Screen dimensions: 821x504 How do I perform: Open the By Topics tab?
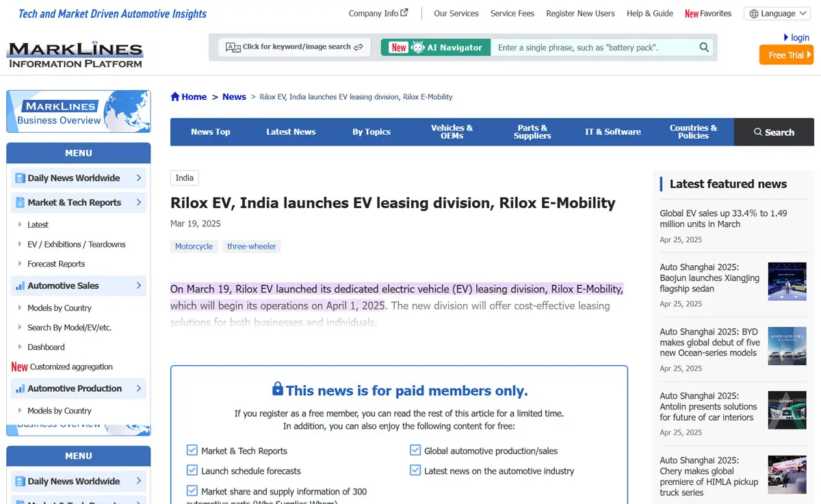pos(372,132)
